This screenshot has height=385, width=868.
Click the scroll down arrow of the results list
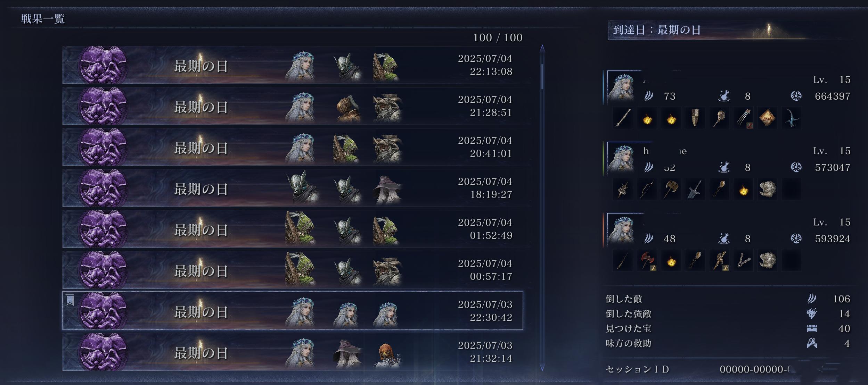542,367
